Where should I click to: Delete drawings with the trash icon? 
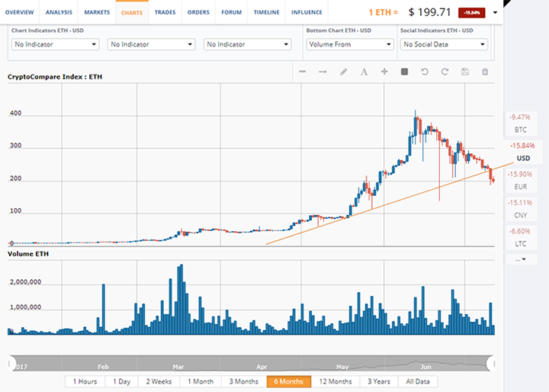point(485,72)
